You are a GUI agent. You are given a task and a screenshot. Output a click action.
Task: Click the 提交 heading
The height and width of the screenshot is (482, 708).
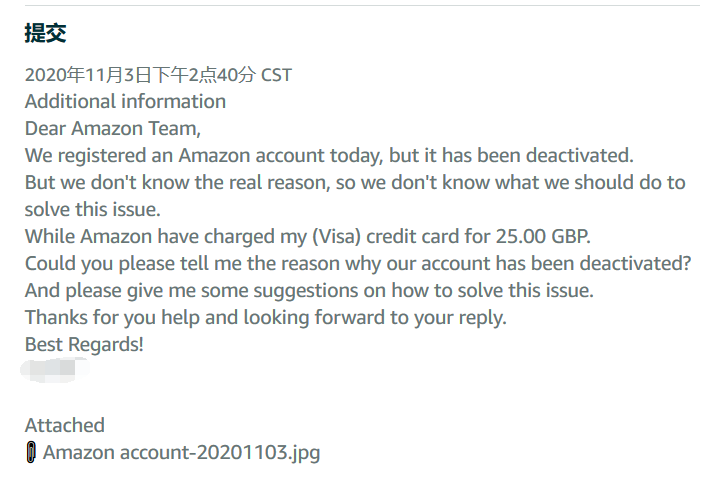click(45, 33)
